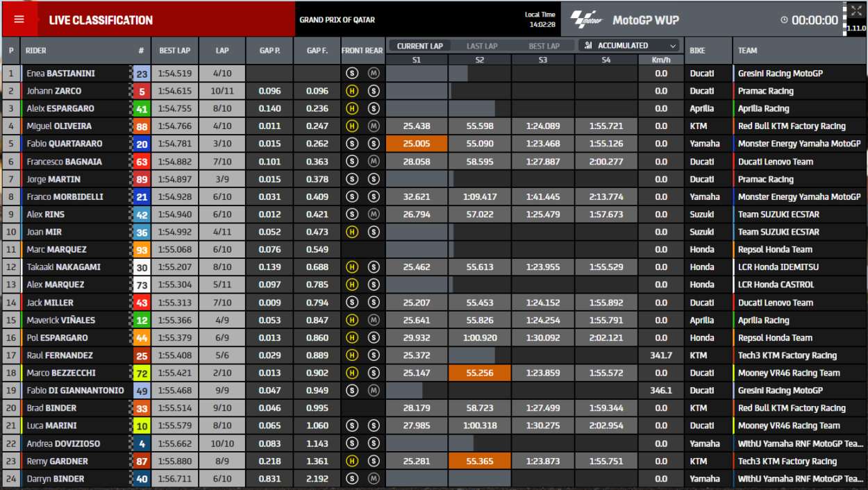The image size is (868, 490).
Task: Click Morbidelli's 2:13.774 S4 time
Action: click(x=606, y=196)
